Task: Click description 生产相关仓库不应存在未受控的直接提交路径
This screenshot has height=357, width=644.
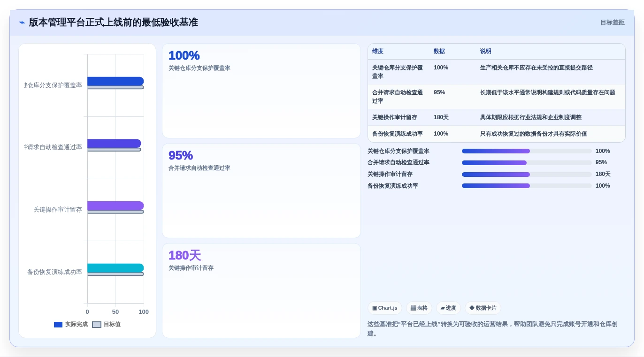Action: (537, 68)
